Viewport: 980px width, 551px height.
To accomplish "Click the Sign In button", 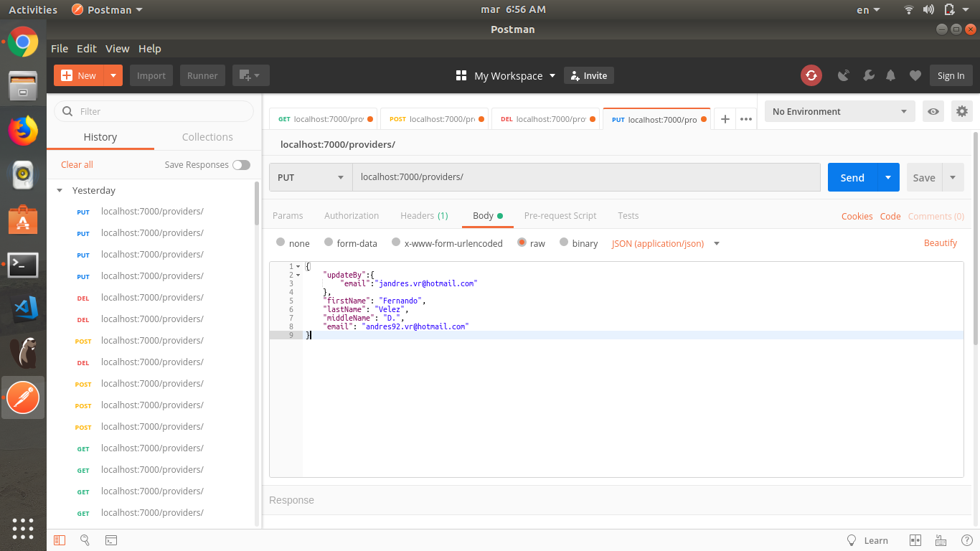I will 951,75.
